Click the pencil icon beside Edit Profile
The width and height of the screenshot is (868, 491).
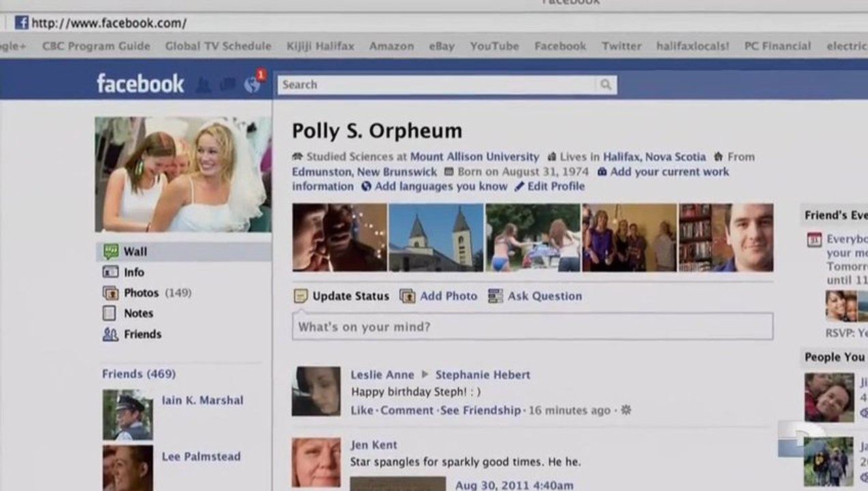tap(519, 186)
